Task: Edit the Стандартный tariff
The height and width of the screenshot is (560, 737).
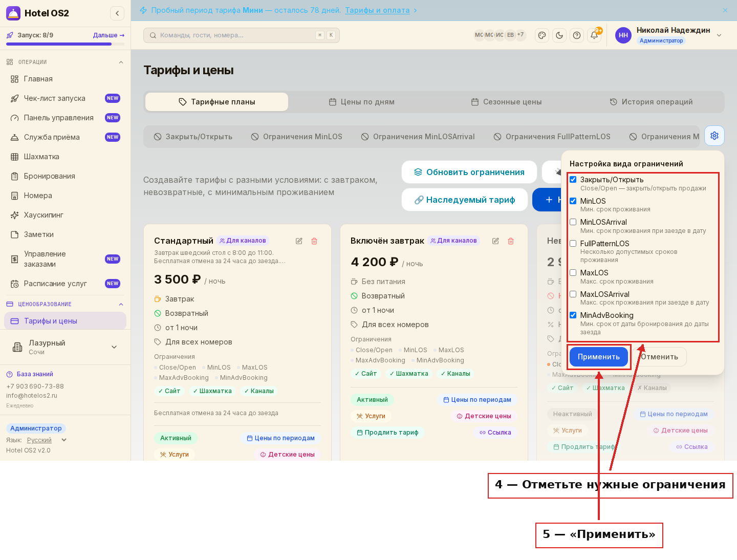Action: 299,241
